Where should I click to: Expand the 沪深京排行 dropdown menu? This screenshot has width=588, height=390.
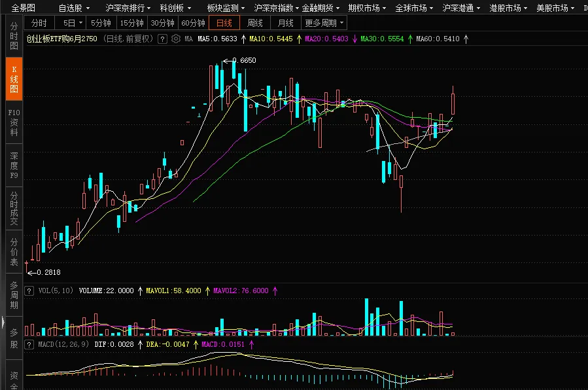tap(128, 8)
